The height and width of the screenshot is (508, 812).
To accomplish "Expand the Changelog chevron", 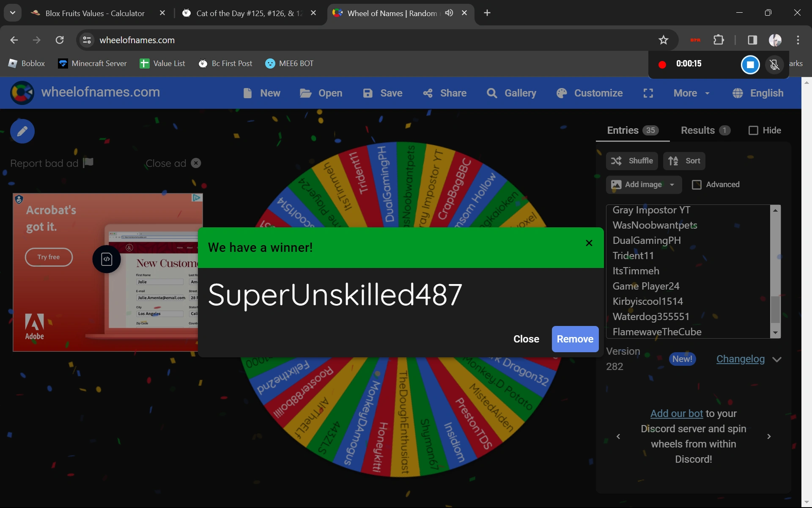I will pos(777,359).
